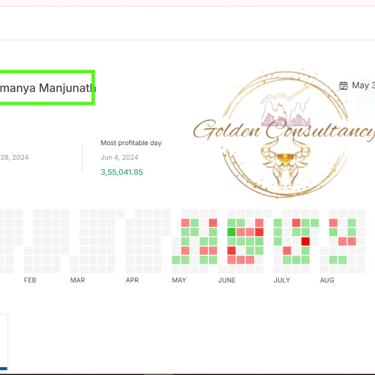The height and width of the screenshot is (375, 375).
Task: Click the JUNE month label
Action: click(x=227, y=280)
